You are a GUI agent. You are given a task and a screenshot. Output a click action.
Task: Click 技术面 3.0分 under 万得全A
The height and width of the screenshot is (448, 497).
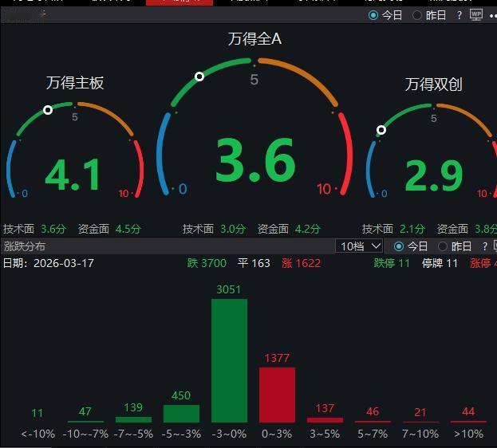point(214,229)
